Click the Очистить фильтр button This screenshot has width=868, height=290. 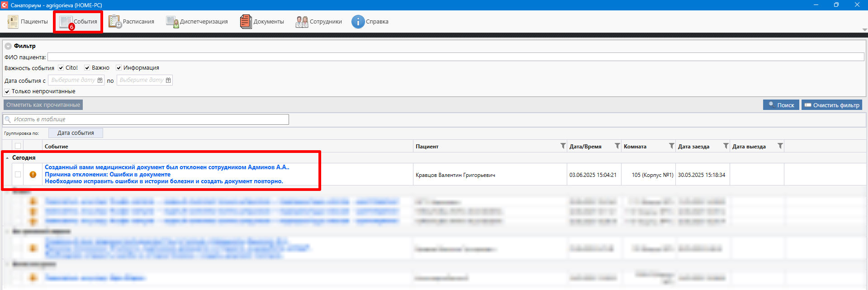pyautogui.click(x=831, y=105)
